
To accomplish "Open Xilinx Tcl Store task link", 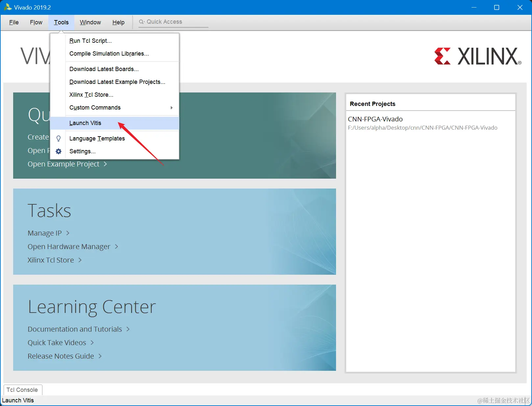I will [x=51, y=260].
